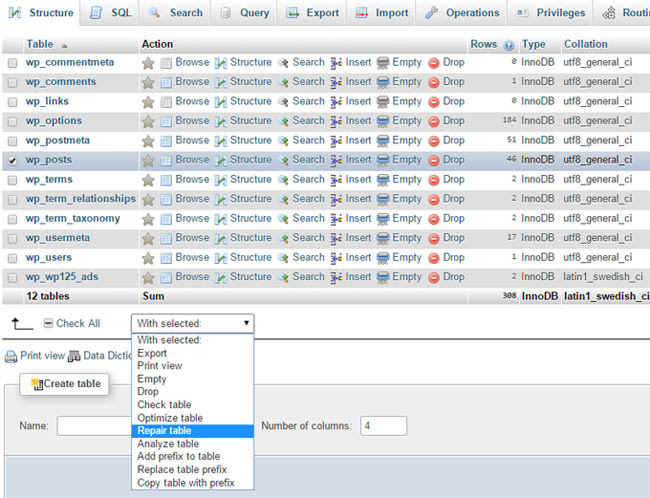The width and height of the screenshot is (650, 498).
Task: Choose Export from With selected list
Action: point(192,353)
